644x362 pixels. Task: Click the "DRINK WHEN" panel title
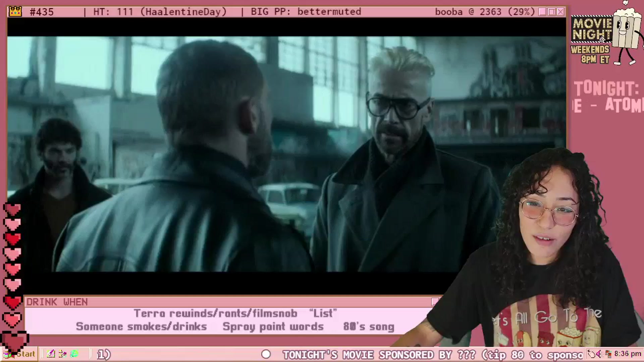click(x=57, y=302)
